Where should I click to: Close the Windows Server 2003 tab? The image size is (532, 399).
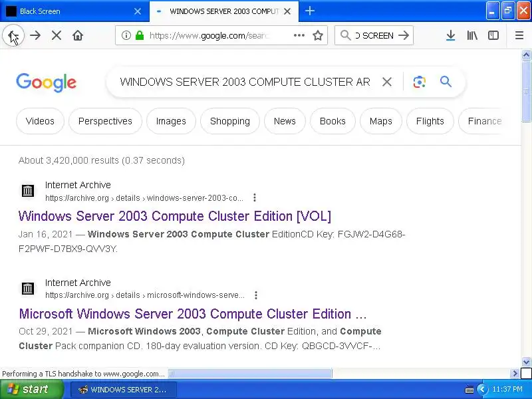[x=287, y=11]
